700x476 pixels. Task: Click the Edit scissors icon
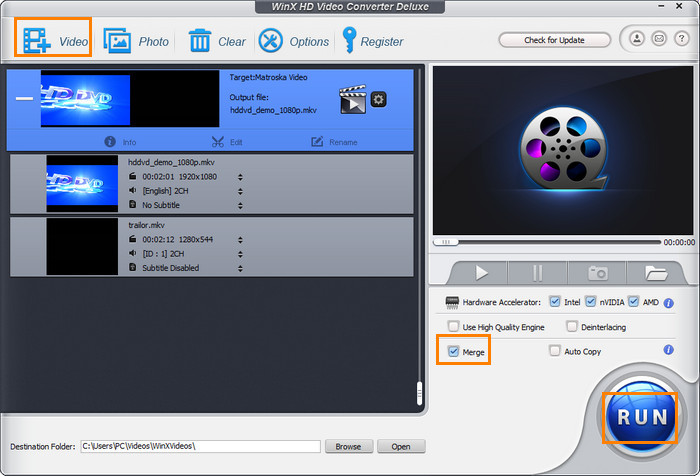pyautogui.click(x=217, y=142)
